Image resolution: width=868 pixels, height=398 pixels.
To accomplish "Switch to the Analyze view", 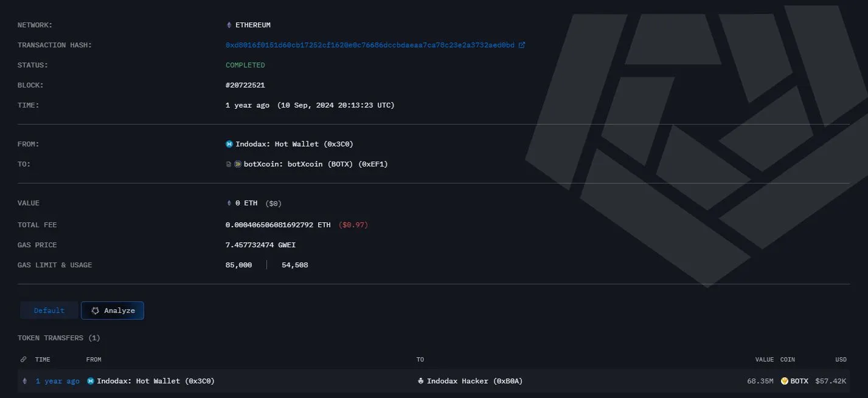I will coord(113,311).
